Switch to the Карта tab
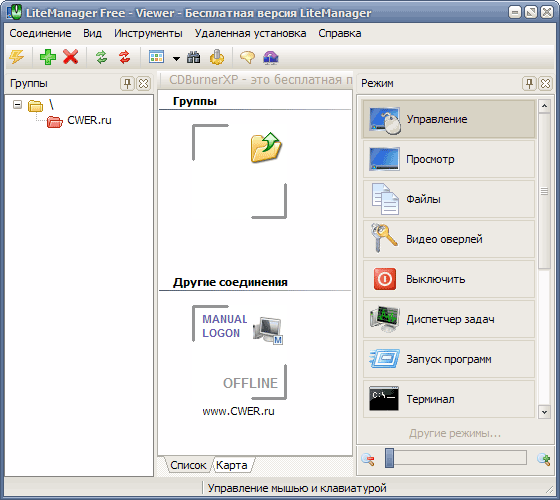The height and width of the screenshot is (500, 560). point(232,465)
